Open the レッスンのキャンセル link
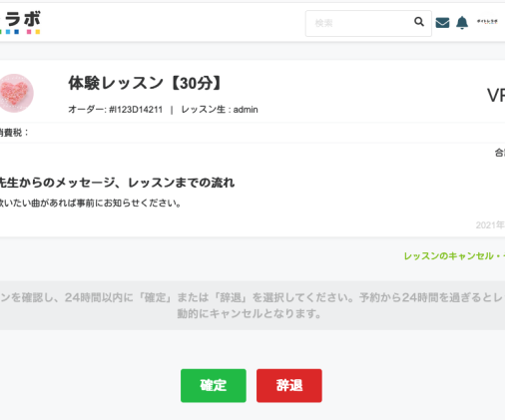Viewport: 505px width, 420px height. click(454, 256)
